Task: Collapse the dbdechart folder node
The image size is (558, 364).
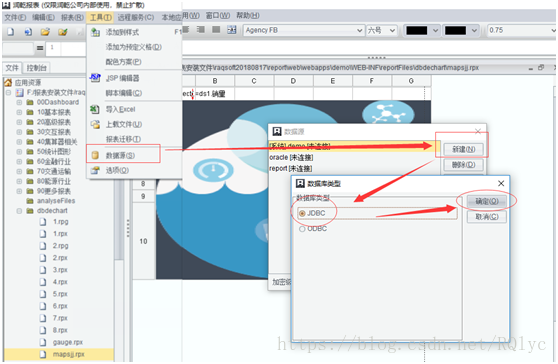Action: pos(19,211)
